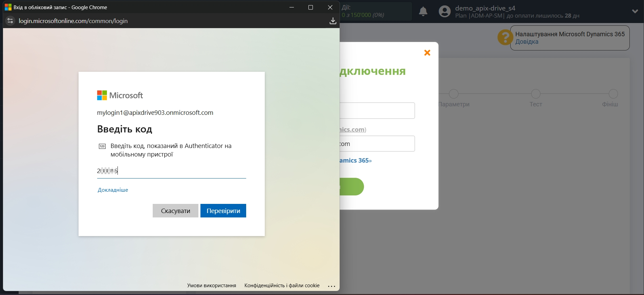The image size is (644, 295).
Task: Expand the account menu chevron
Action: tap(635, 11)
